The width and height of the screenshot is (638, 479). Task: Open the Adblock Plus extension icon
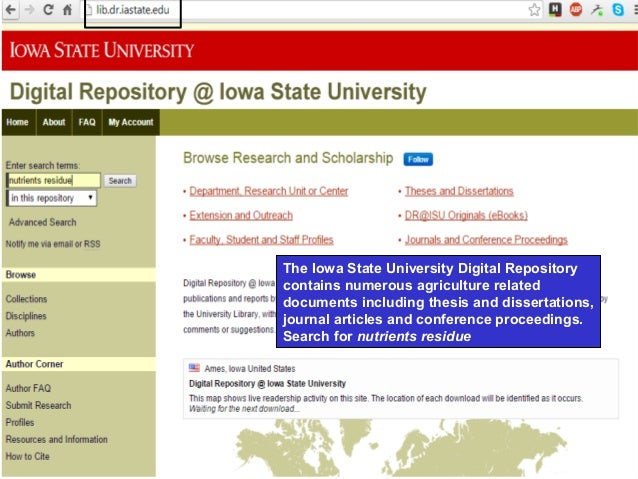pyautogui.click(x=576, y=9)
